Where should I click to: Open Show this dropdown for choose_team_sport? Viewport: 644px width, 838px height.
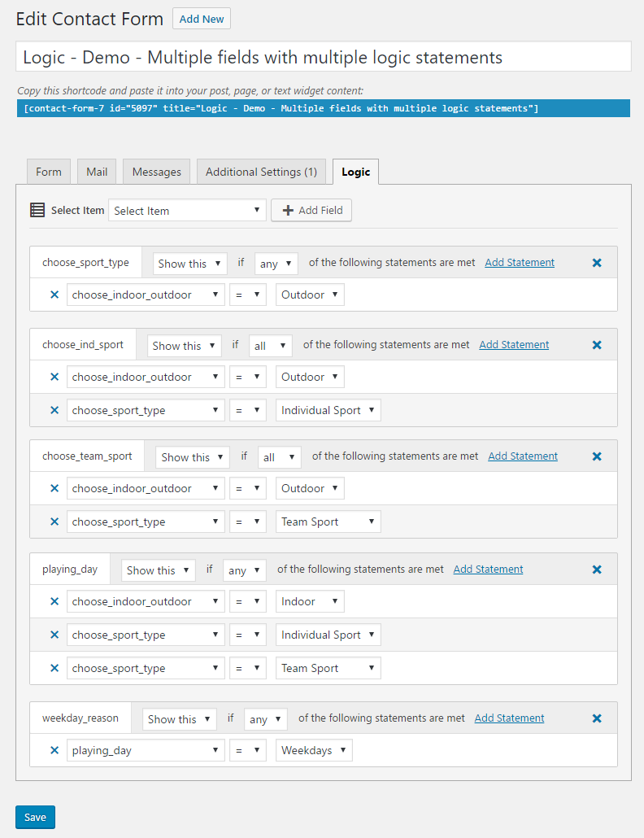point(192,457)
